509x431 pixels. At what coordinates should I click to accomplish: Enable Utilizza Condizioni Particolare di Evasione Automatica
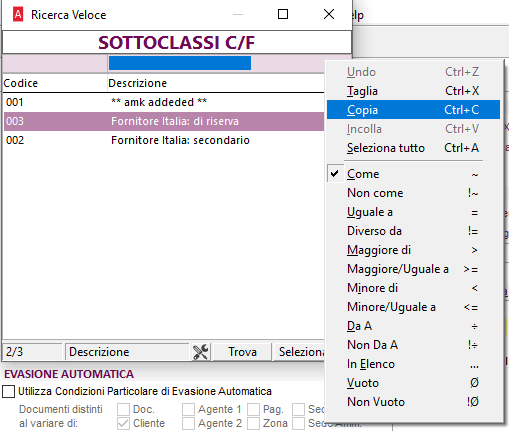8,391
